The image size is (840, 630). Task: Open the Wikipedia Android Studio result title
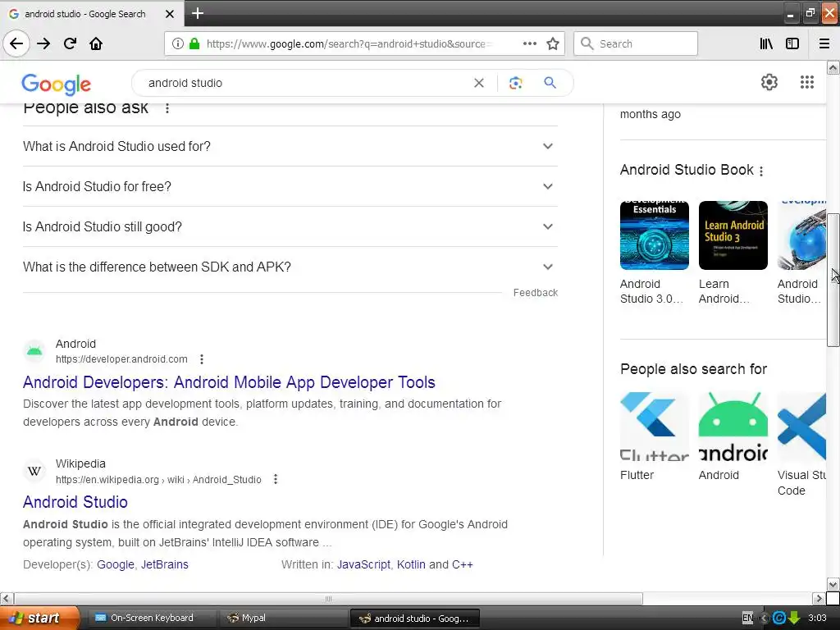click(75, 502)
